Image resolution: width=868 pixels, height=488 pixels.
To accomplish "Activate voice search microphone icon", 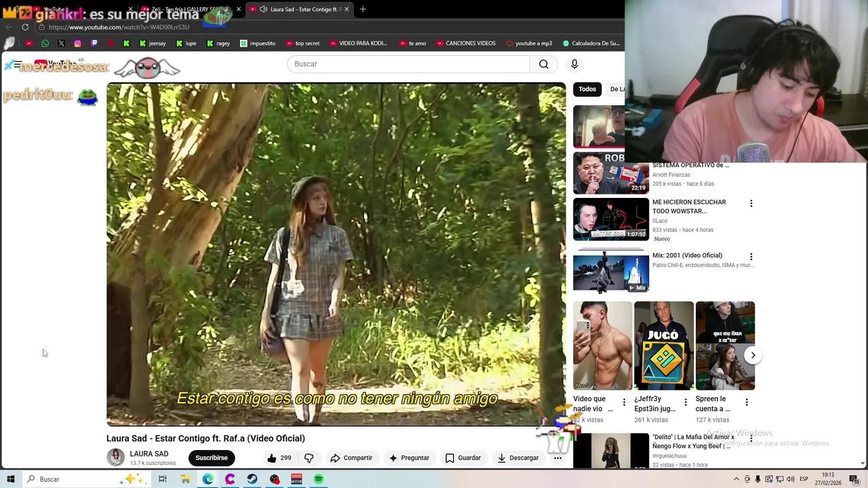I will pyautogui.click(x=574, y=64).
